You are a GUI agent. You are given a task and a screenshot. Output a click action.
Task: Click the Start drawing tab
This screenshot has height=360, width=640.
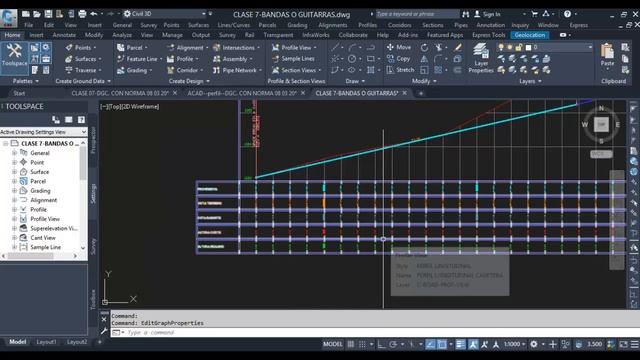click(x=19, y=93)
